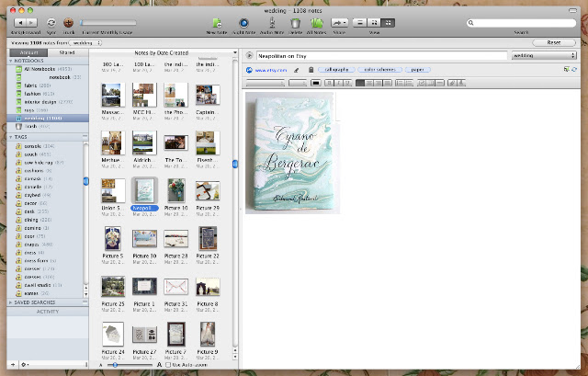
Task: Click the marbled book cover image
Action: coord(292,154)
